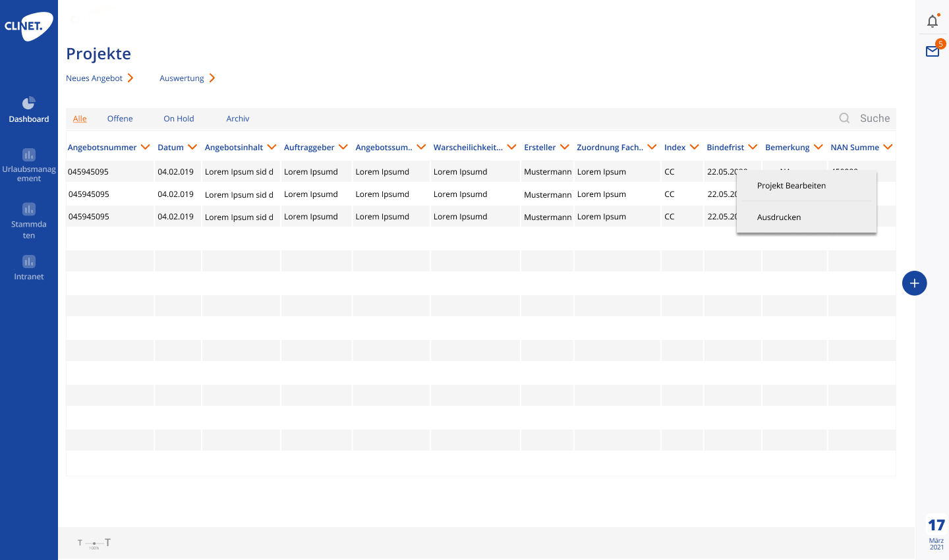This screenshot has width=949, height=560.
Task: Click the blue plus add button
Action: [914, 283]
